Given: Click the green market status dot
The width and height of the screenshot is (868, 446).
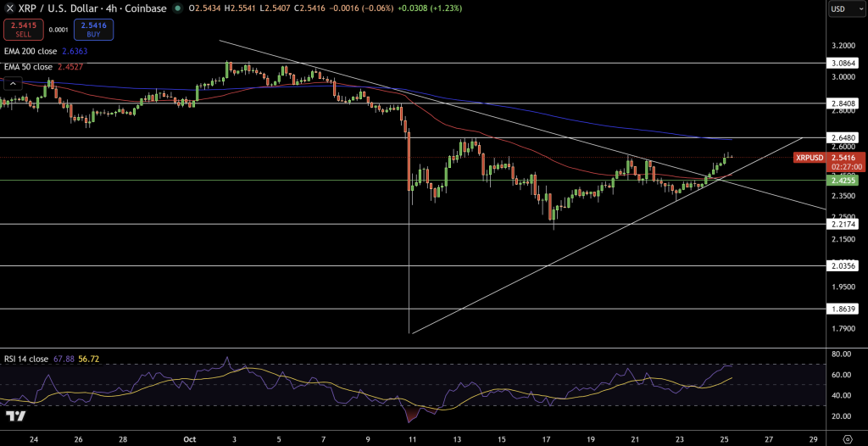Looking at the screenshot, I should 177,8.
